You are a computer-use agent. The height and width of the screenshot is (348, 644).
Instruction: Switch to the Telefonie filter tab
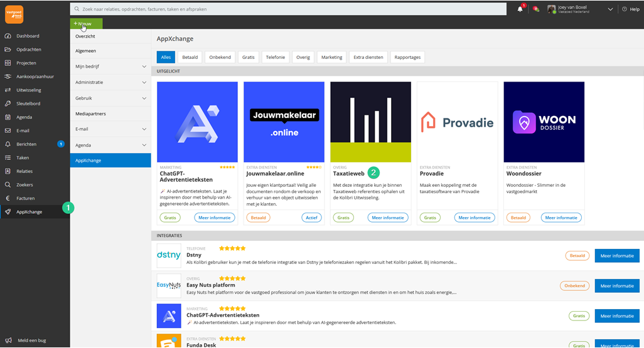(x=275, y=57)
